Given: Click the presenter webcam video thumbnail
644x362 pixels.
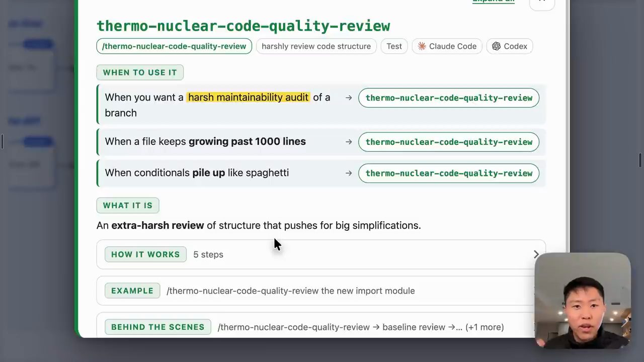Looking at the screenshot, I should point(583,301).
